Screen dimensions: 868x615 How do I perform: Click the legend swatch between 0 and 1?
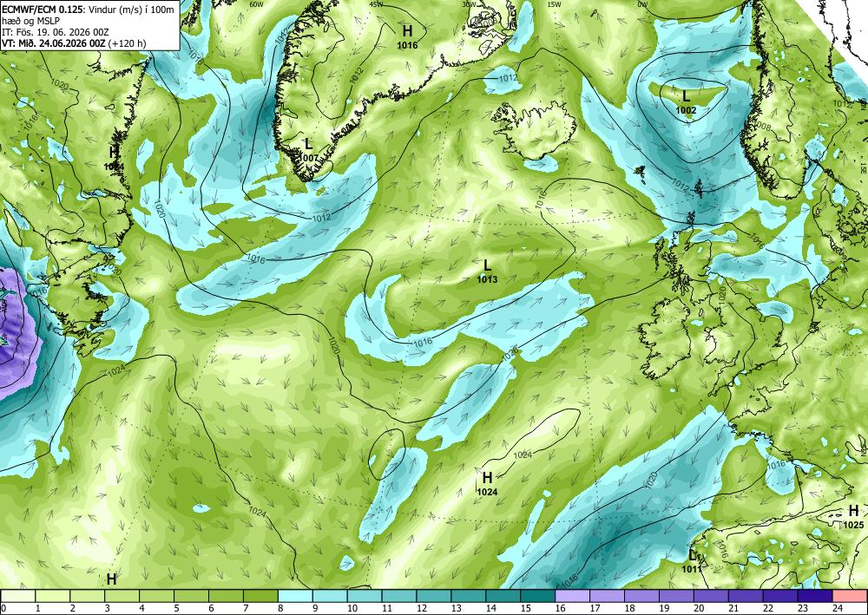click(18, 596)
